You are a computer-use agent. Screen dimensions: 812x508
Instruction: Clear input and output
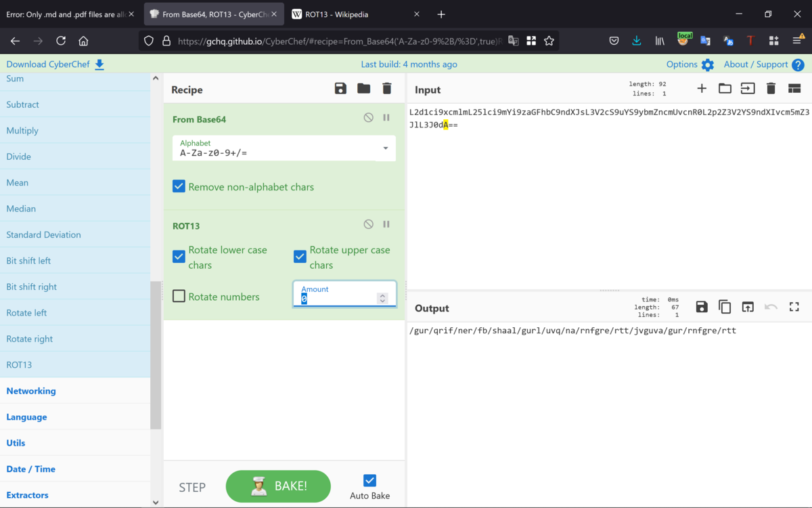[771, 89]
